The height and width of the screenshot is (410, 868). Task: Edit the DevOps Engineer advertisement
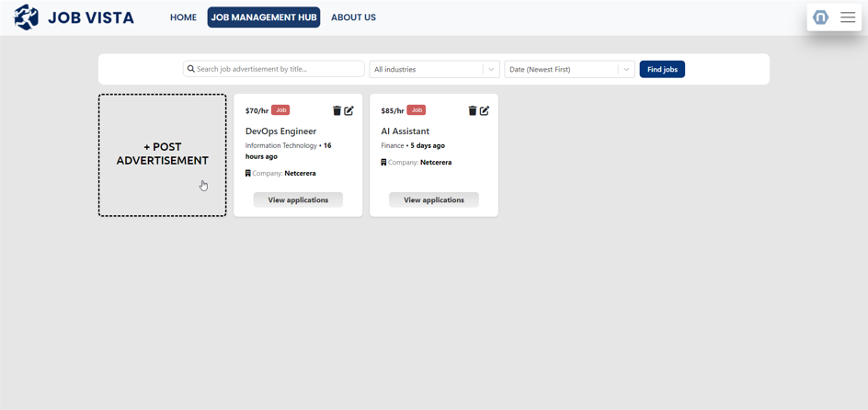[349, 110]
